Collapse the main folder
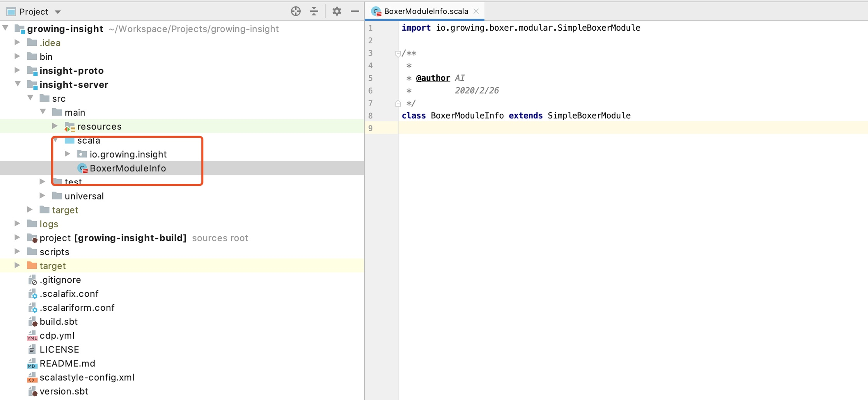 [43, 112]
